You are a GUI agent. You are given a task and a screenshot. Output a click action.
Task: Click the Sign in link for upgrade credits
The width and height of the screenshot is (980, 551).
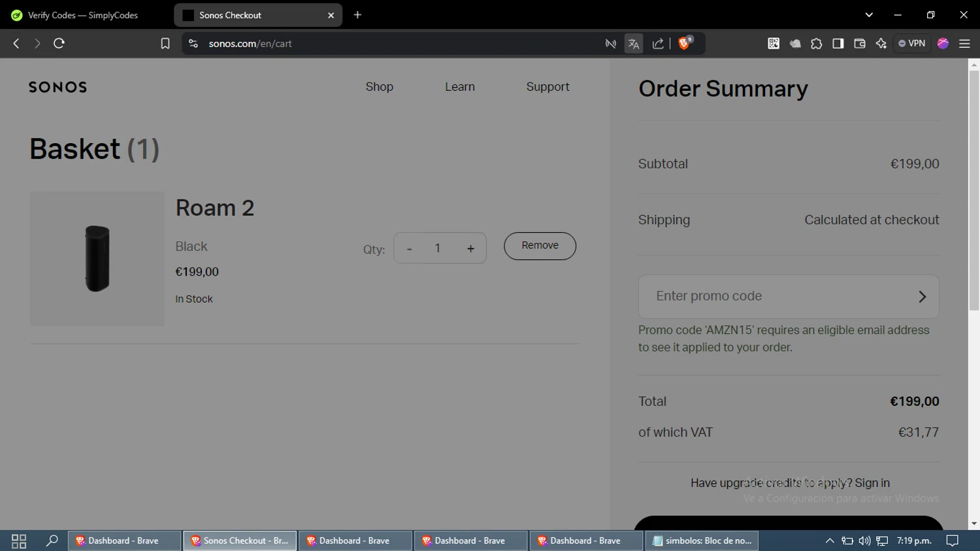point(872,483)
